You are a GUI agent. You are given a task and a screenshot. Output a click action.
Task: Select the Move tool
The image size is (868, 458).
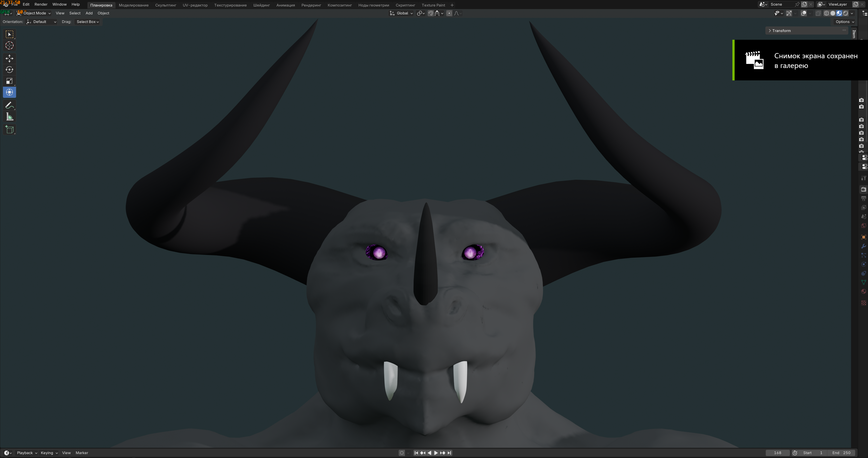(x=9, y=58)
